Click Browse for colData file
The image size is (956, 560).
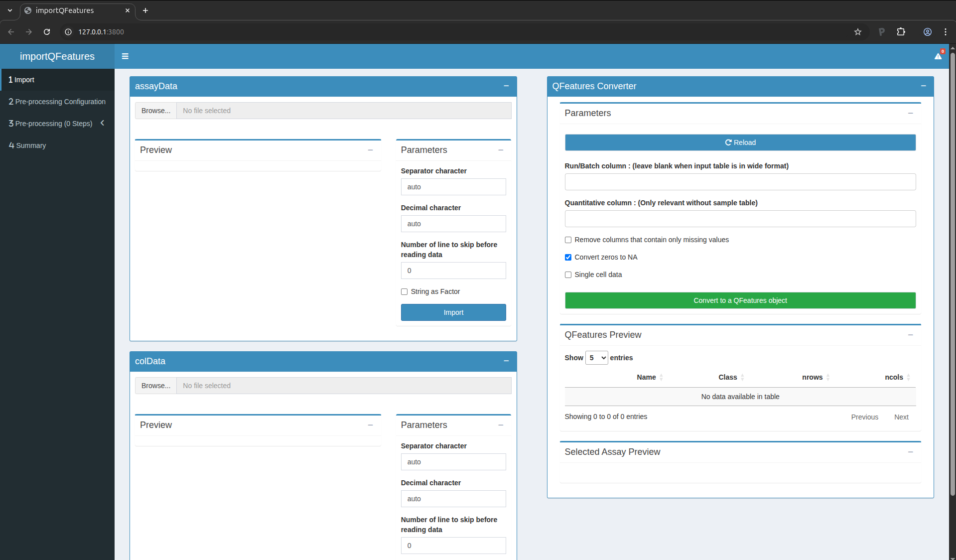tap(156, 386)
